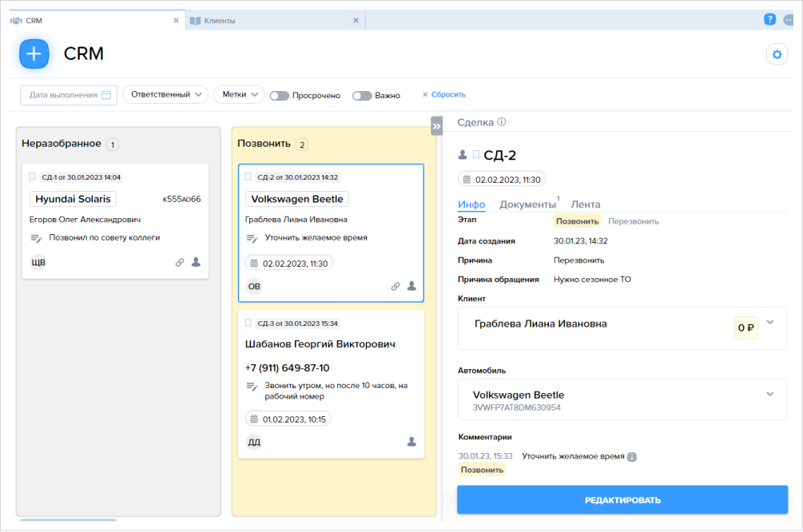Open the Ответственный dropdown
This screenshot has width=803, height=532.
pos(165,95)
